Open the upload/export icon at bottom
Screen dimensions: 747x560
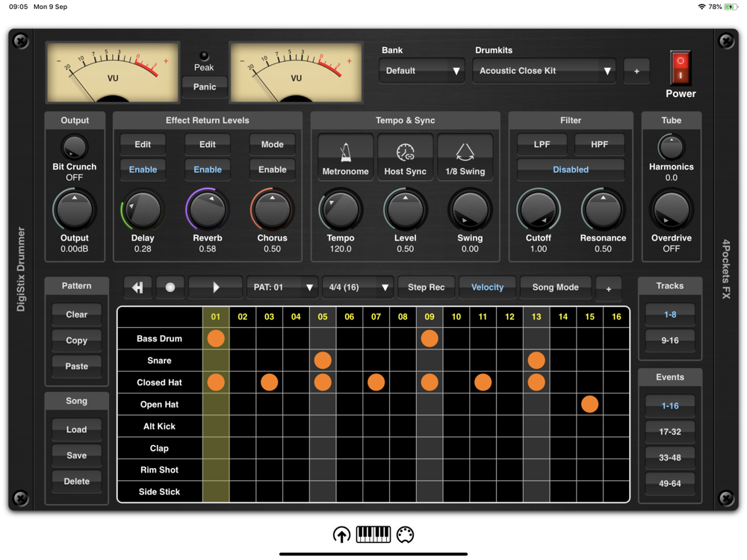(341, 535)
